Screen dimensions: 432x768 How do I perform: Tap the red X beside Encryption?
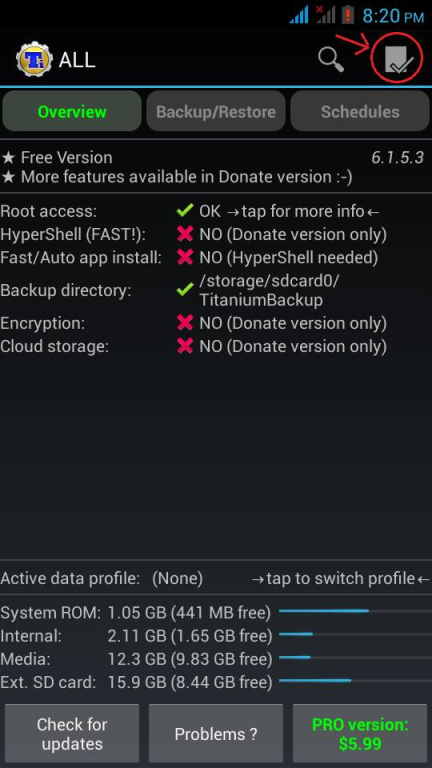[185, 323]
